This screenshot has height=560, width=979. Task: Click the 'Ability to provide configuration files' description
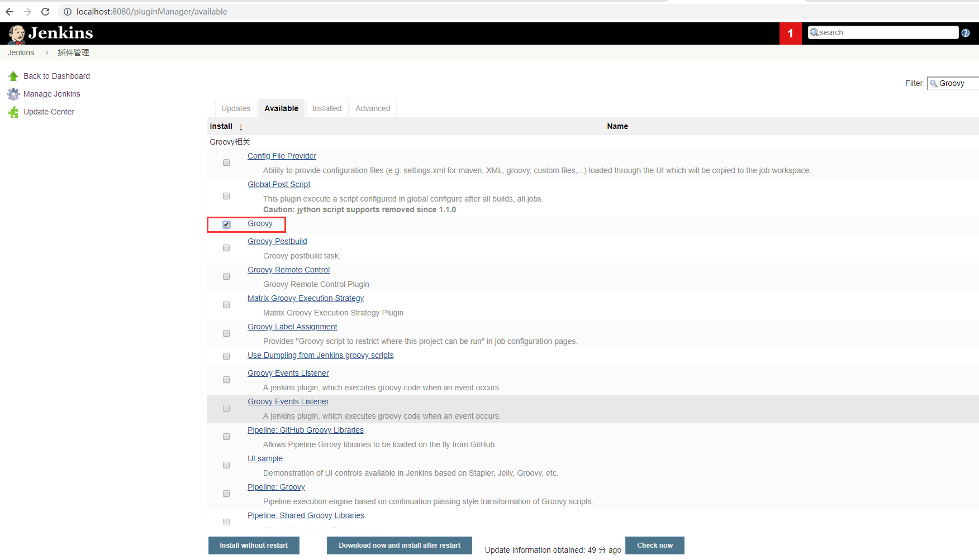point(537,170)
